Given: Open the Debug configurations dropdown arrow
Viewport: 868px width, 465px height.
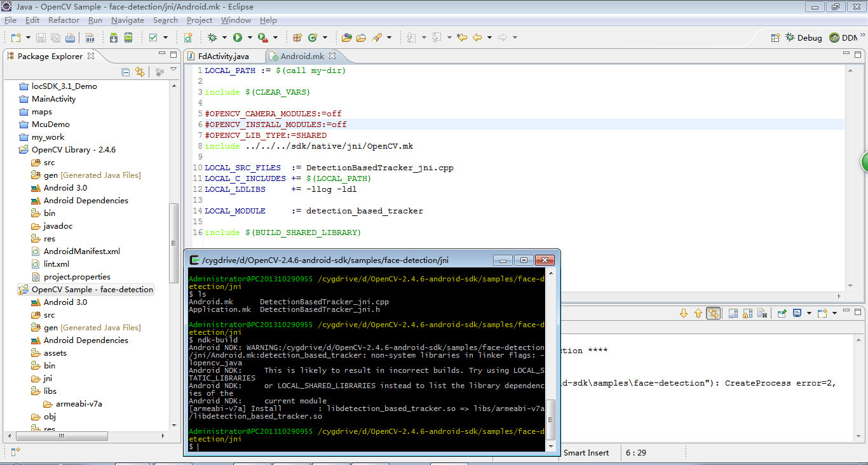Looking at the screenshot, I should 224,37.
